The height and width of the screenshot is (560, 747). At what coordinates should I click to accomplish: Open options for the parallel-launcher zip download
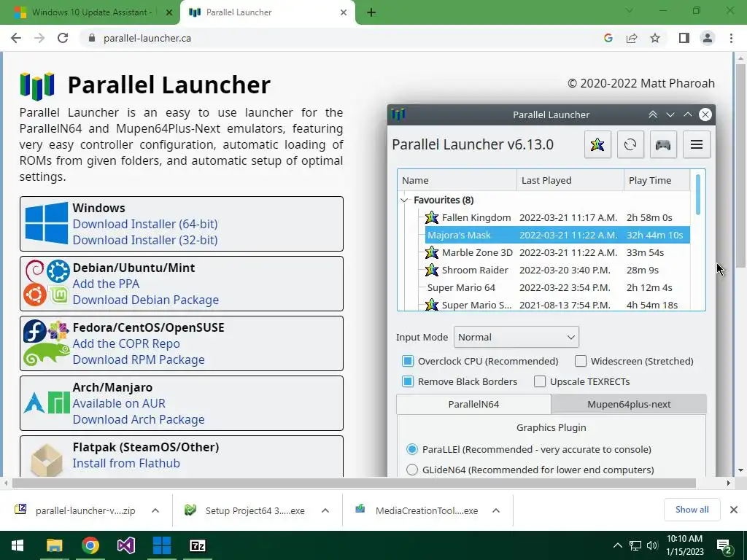point(155,510)
